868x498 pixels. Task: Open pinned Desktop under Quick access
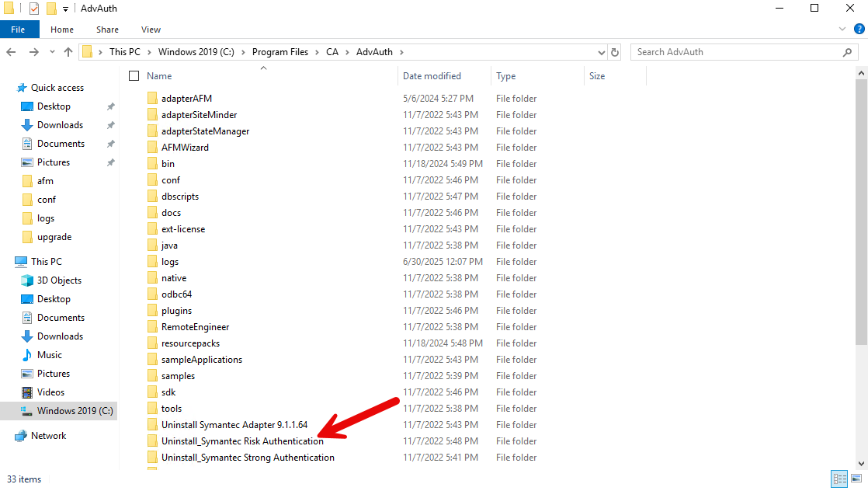(54, 106)
